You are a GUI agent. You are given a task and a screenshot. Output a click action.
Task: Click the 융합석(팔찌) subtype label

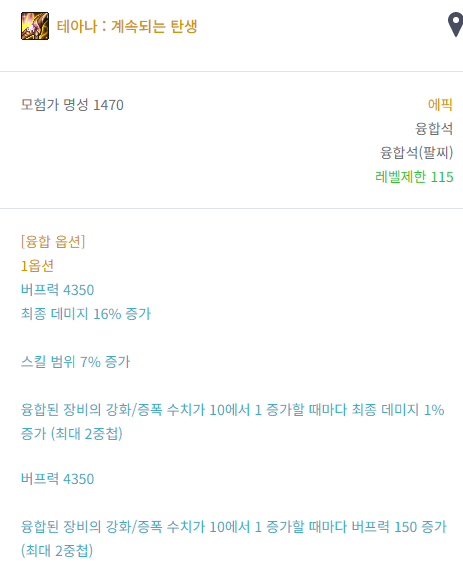pos(416,153)
